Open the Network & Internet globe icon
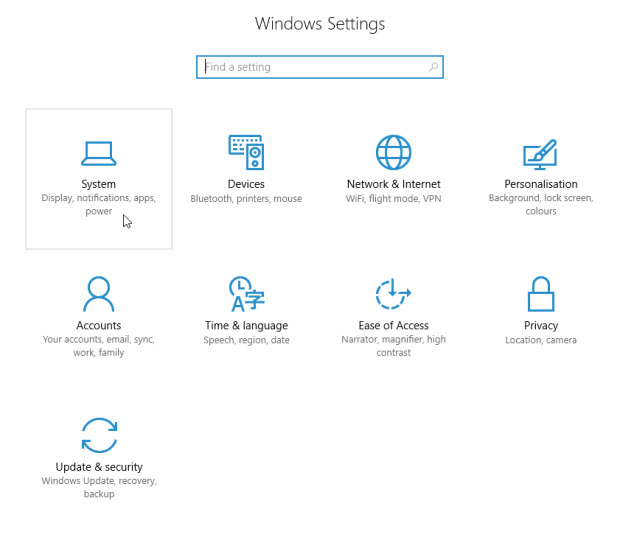640x547 pixels. click(x=393, y=152)
